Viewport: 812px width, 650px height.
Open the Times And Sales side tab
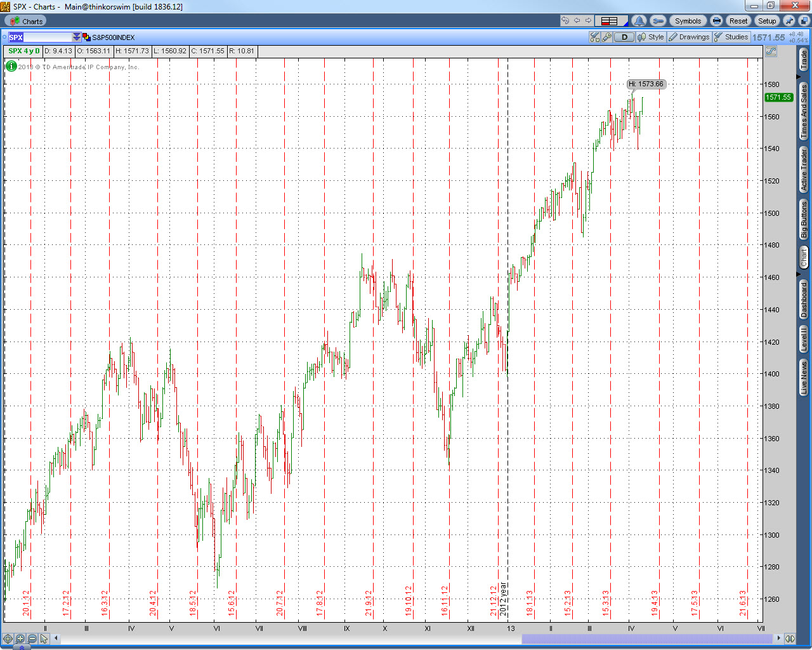tap(804, 112)
